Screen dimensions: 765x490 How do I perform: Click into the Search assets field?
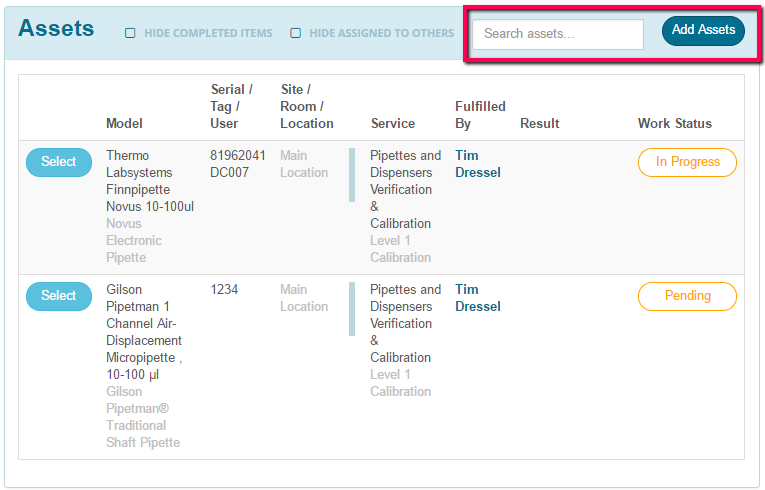(x=558, y=34)
